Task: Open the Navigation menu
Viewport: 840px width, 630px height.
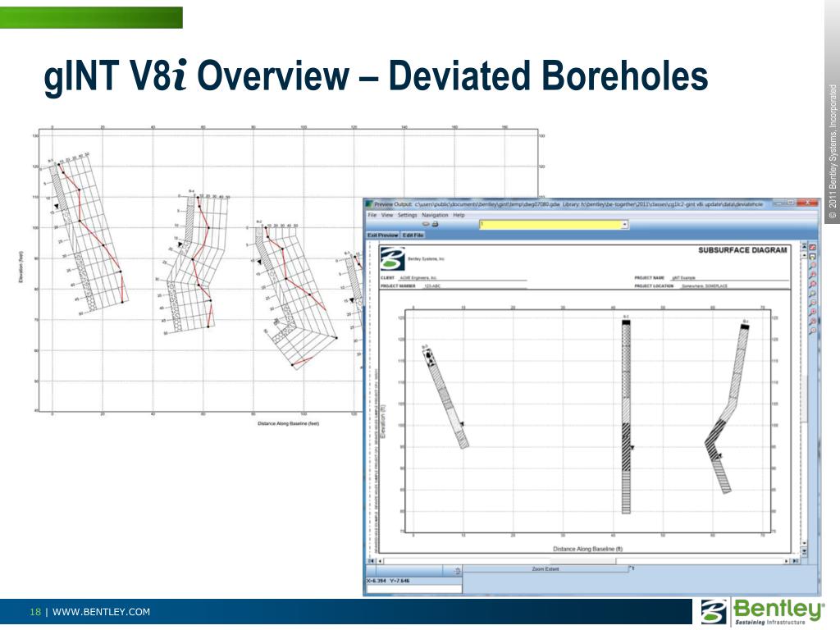Action: (x=435, y=215)
